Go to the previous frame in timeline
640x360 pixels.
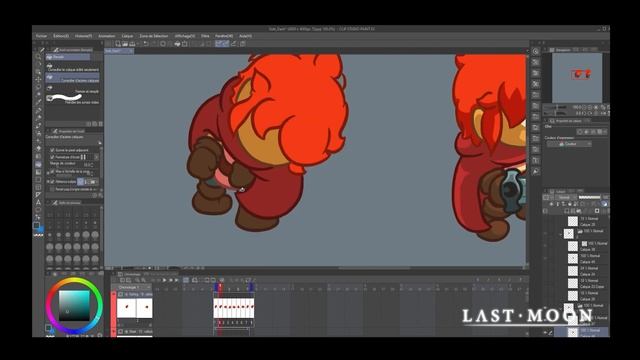tap(158, 280)
